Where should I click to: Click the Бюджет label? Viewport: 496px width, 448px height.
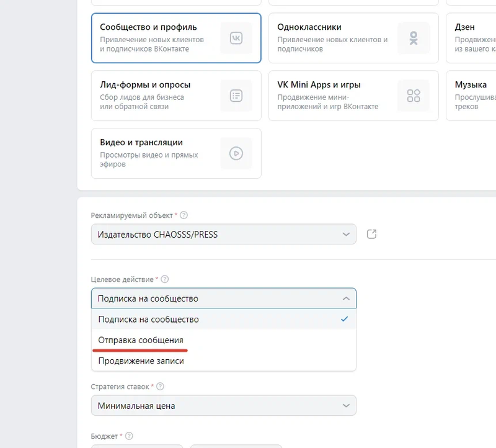[x=104, y=436]
